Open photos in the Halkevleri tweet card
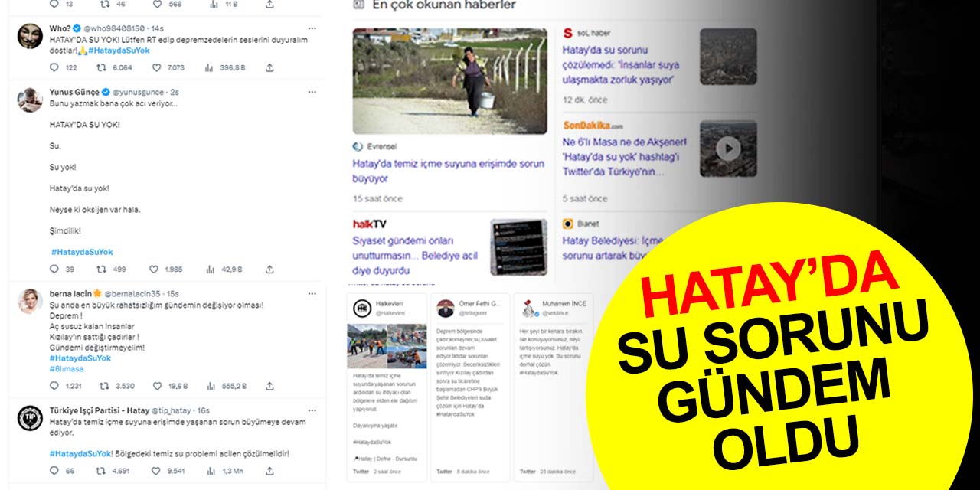The height and width of the screenshot is (490, 980). point(387,345)
